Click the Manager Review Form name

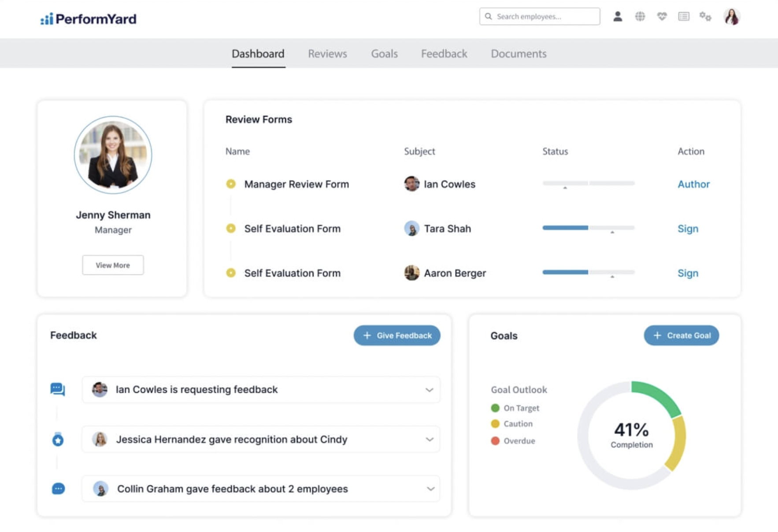point(296,184)
